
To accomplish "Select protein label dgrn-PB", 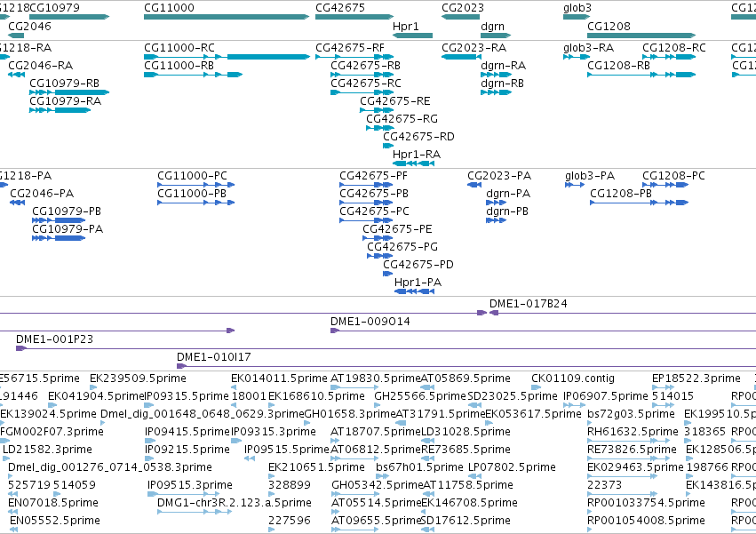I will (507, 211).
